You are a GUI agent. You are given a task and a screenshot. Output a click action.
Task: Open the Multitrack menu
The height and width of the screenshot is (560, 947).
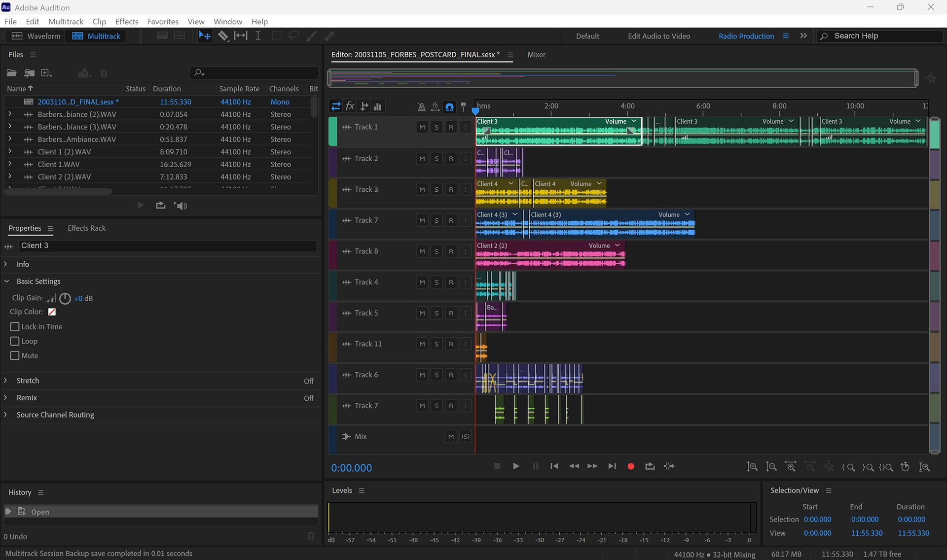66,22
